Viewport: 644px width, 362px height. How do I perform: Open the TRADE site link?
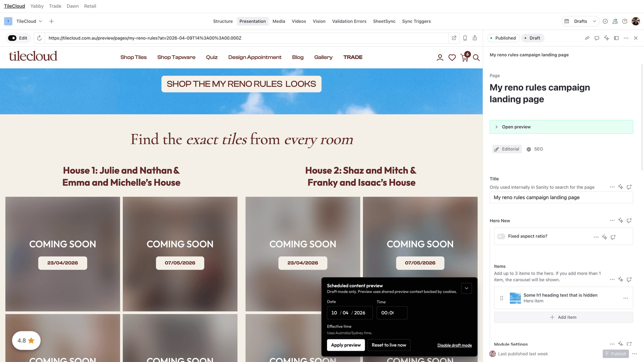(x=353, y=57)
